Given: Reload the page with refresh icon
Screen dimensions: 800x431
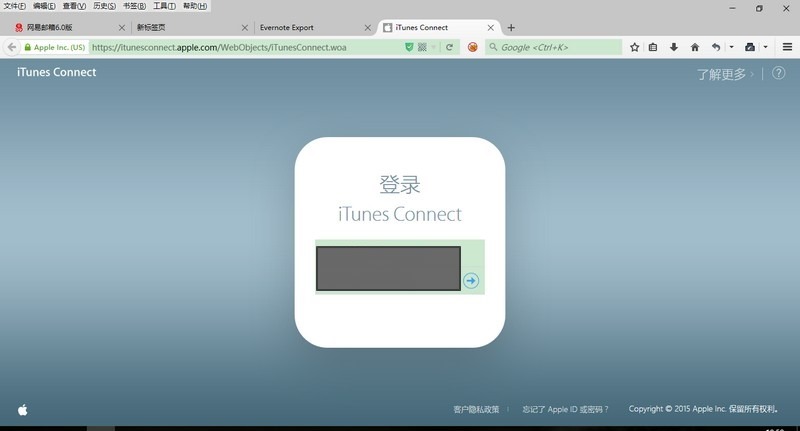Looking at the screenshot, I should tap(449, 47).
